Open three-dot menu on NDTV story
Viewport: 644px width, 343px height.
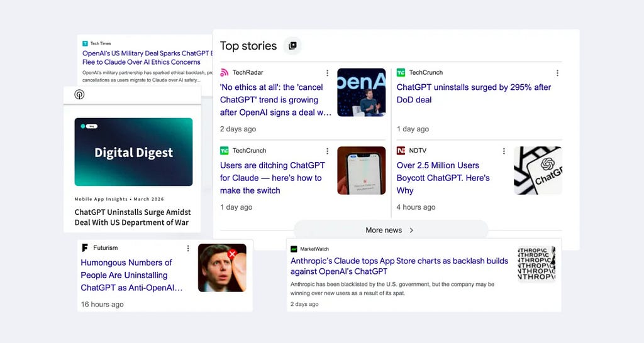[504, 151]
